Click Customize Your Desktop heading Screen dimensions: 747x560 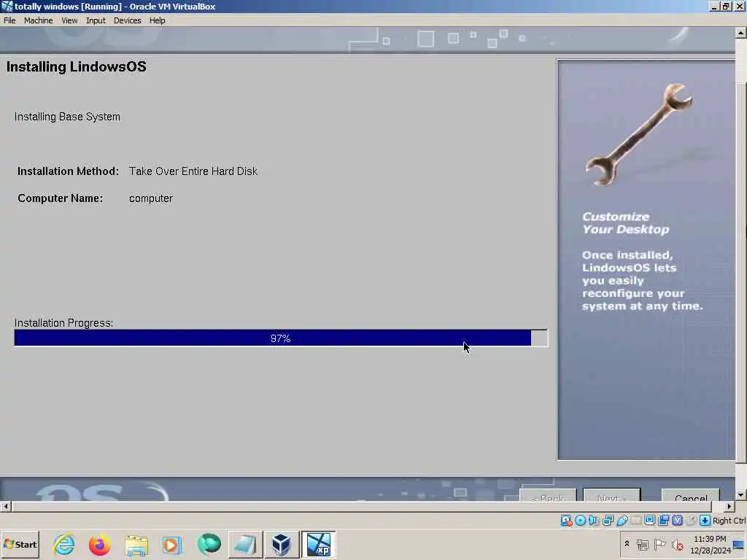pos(625,223)
